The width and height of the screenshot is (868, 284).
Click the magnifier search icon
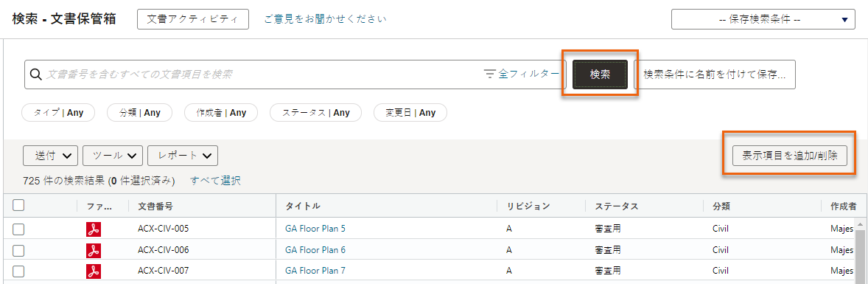[x=36, y=75]
